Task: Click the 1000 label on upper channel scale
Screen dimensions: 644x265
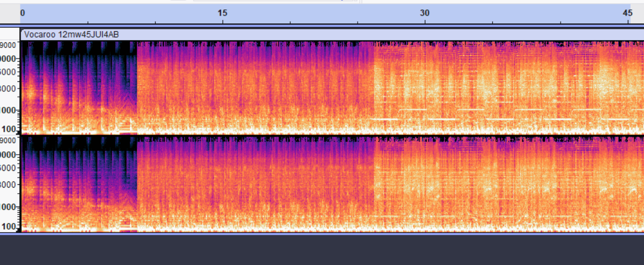Action: click(x=8, y=110)
